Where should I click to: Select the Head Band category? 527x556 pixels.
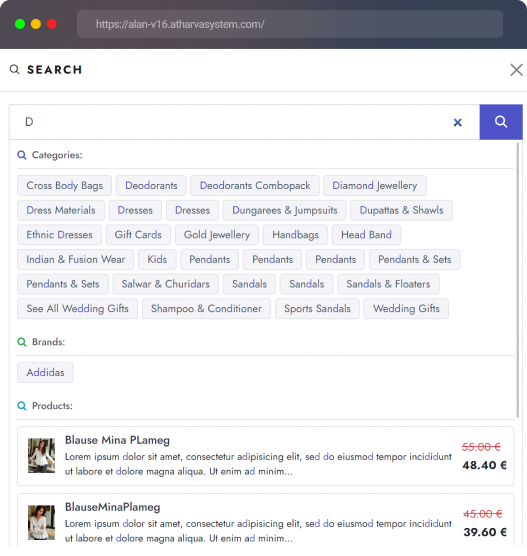click(366, 235)
